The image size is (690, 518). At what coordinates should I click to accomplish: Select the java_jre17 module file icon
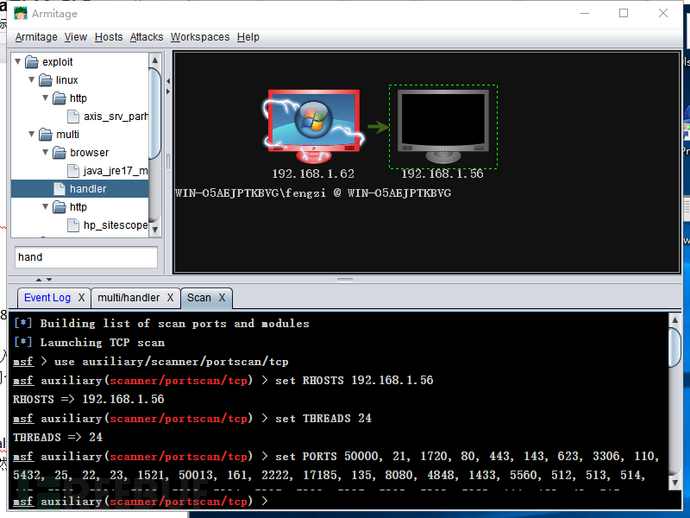(x=73, y=171)
